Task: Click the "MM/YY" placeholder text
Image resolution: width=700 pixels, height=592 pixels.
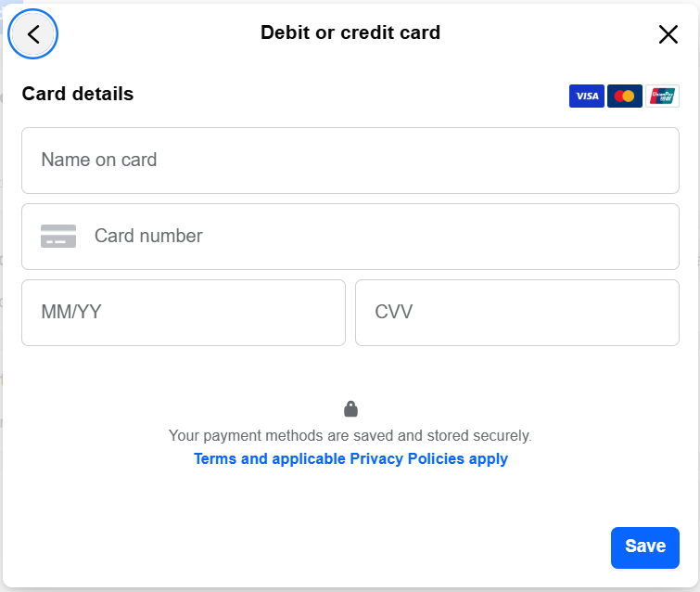Action: [71, 312]
